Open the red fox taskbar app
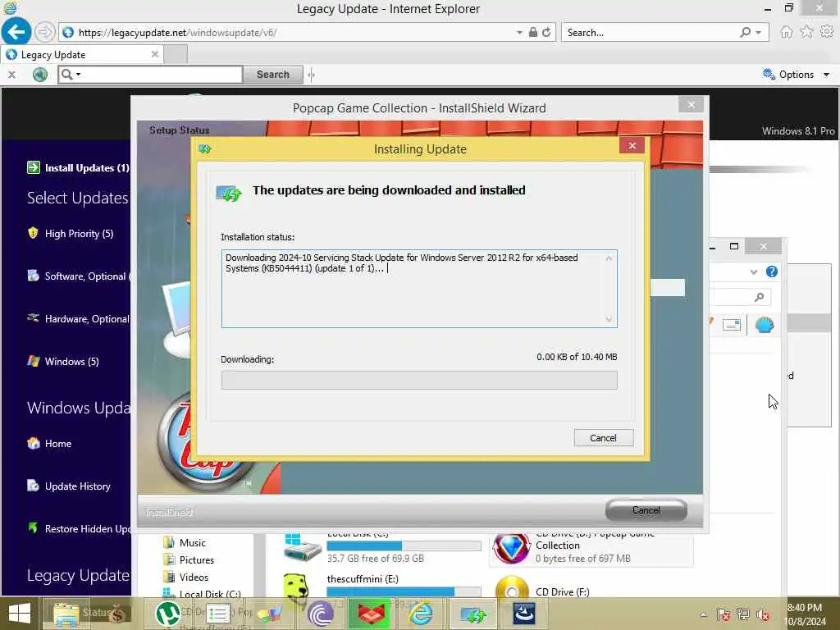840x630 pixels. [x=370, y=614]
